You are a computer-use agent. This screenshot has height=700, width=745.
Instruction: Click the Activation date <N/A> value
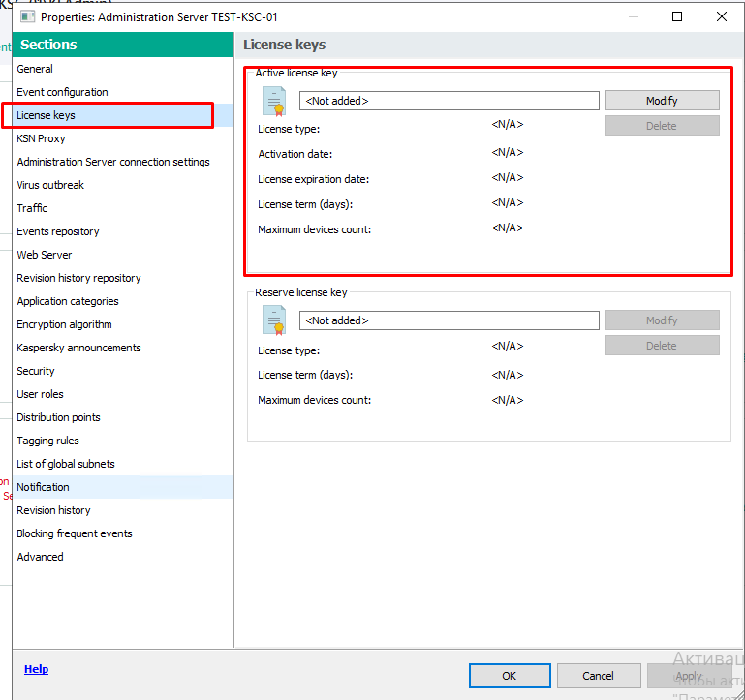pyautogui.click(x=508, y=152)
